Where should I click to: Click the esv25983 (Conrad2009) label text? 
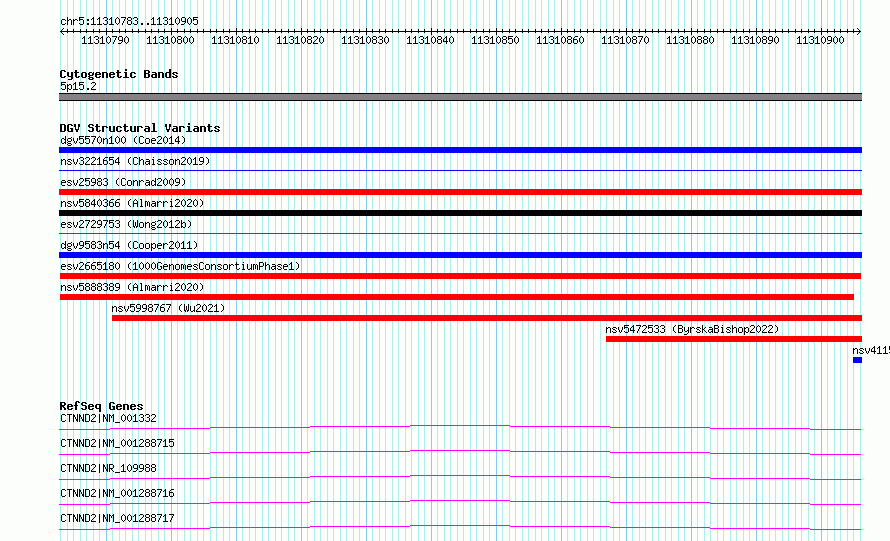(x=123, y=182)
